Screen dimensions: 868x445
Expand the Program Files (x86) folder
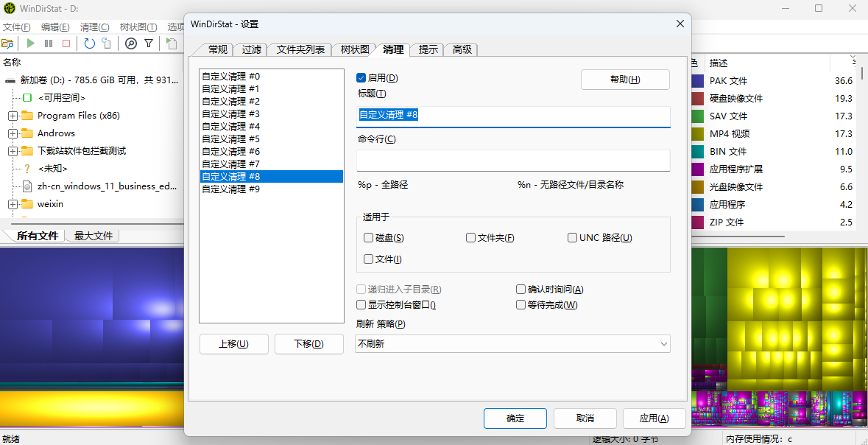pyautogui.click(x=13, y=116)
